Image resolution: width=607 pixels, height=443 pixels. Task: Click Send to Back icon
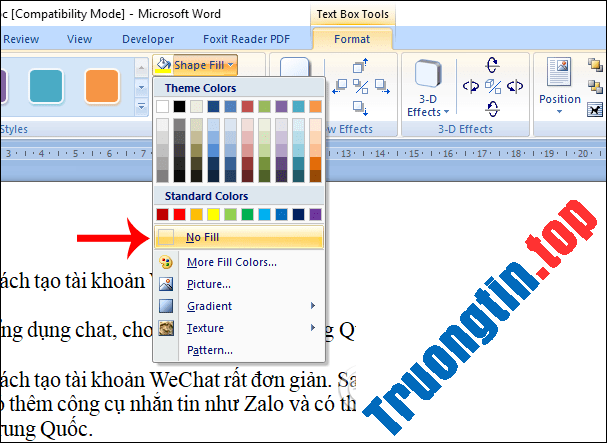point(595,86)
